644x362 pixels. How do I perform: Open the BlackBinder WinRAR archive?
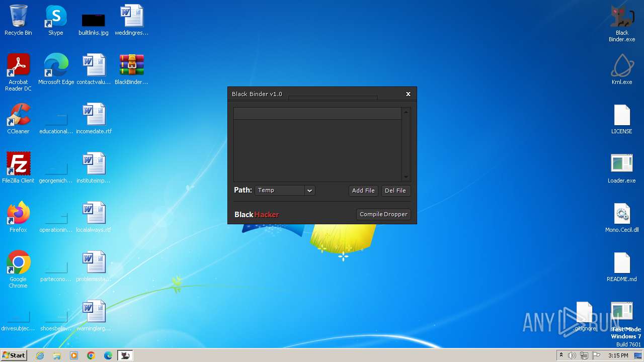click(131, 69)
